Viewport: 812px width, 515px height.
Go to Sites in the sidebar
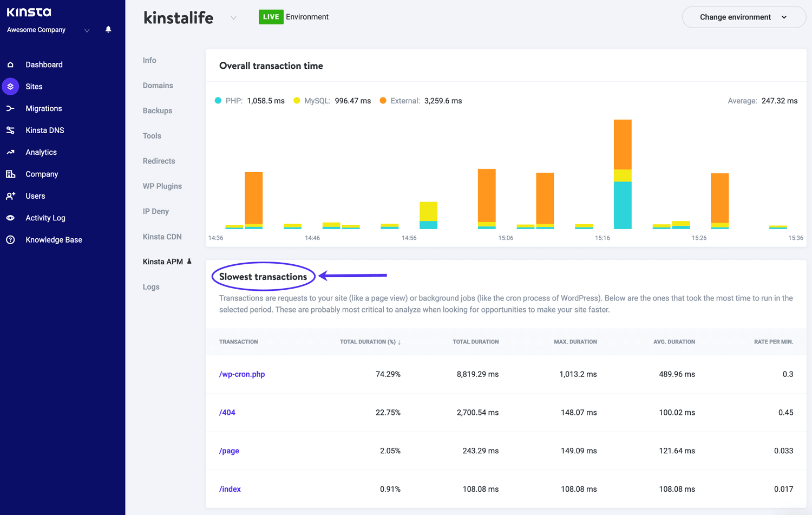click(x=34, y=87)
